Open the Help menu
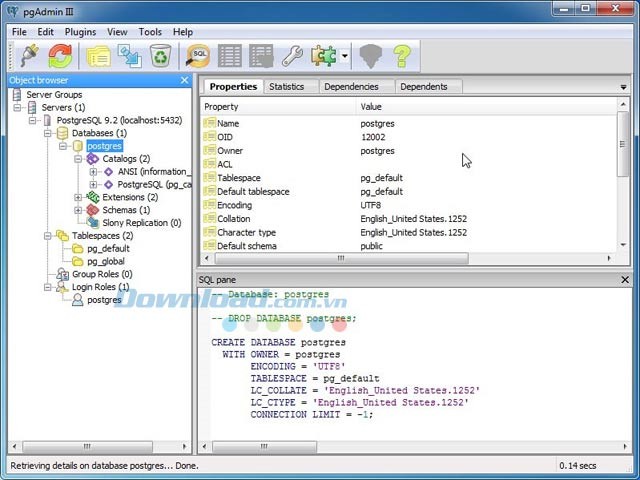 (x=182, y=32)
